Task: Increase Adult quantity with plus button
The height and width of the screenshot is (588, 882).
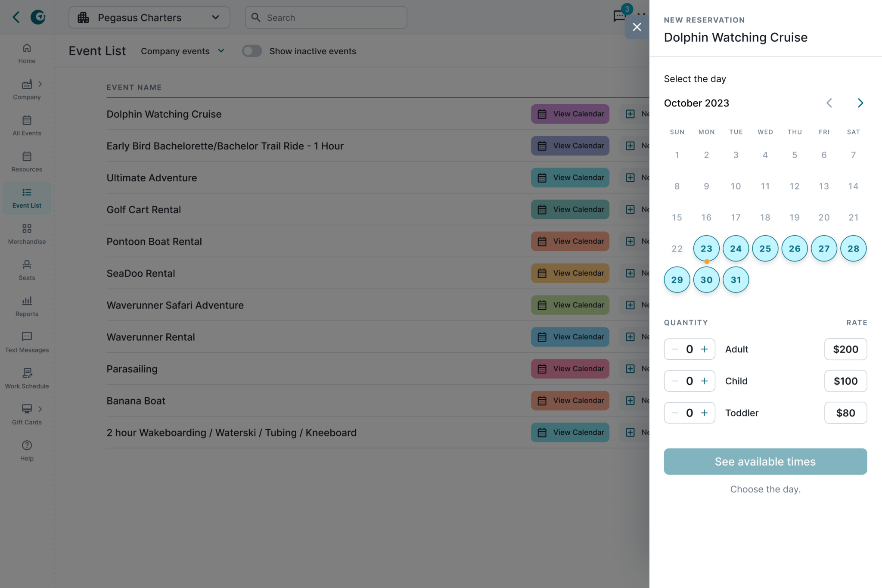Action: pos(704,349)
